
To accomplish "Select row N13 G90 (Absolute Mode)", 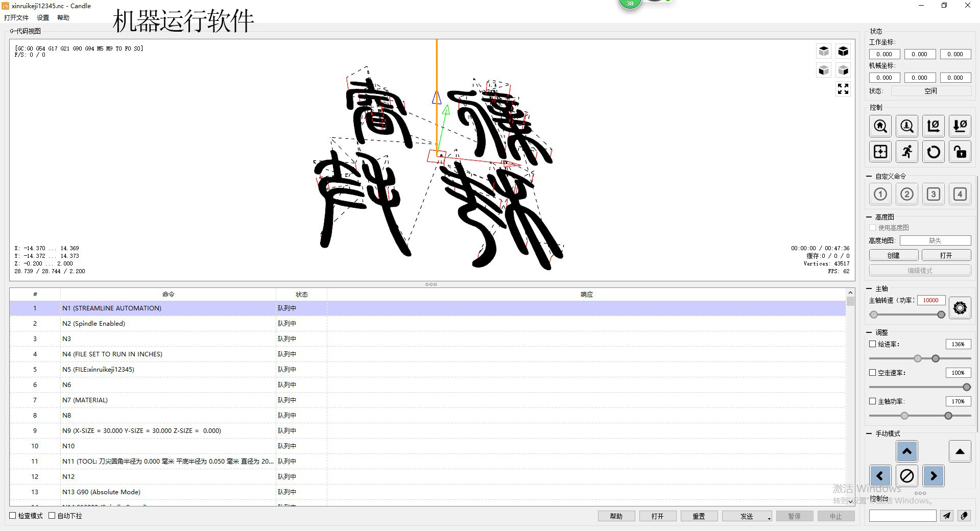I will point(427,492).
